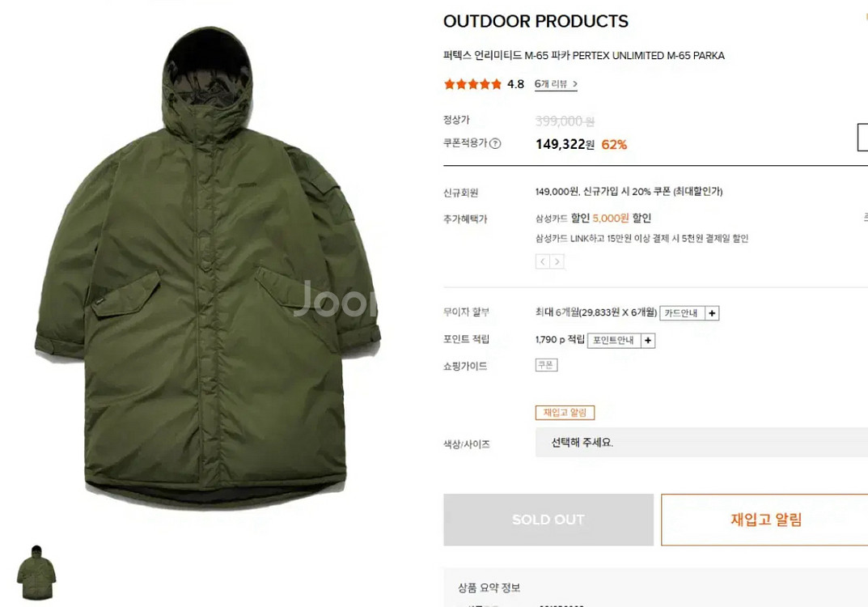Click the 삼성카드 5,000원 할인 benefit text
The image size is (868, 607).
pyautogui.click(x=593, y=219)
